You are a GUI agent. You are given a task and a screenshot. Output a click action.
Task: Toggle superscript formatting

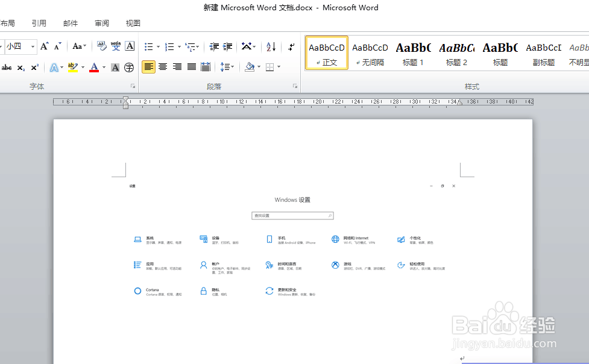(34, 67)
